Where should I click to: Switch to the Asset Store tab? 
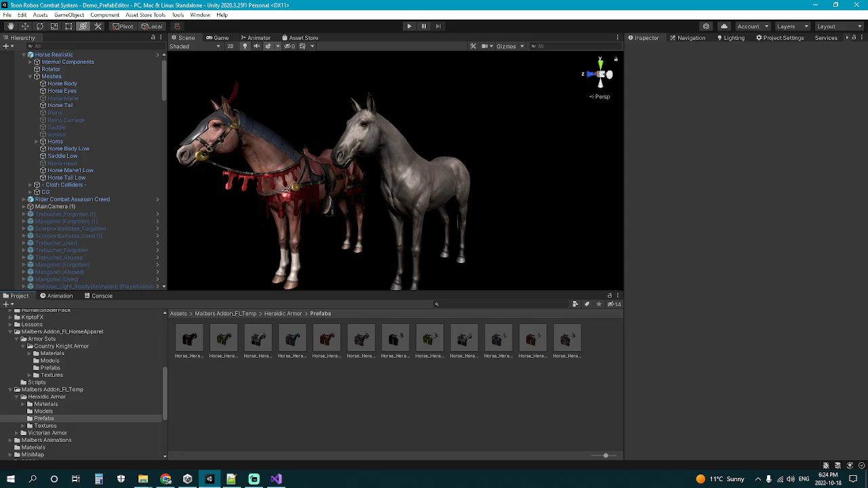(300, 38)
